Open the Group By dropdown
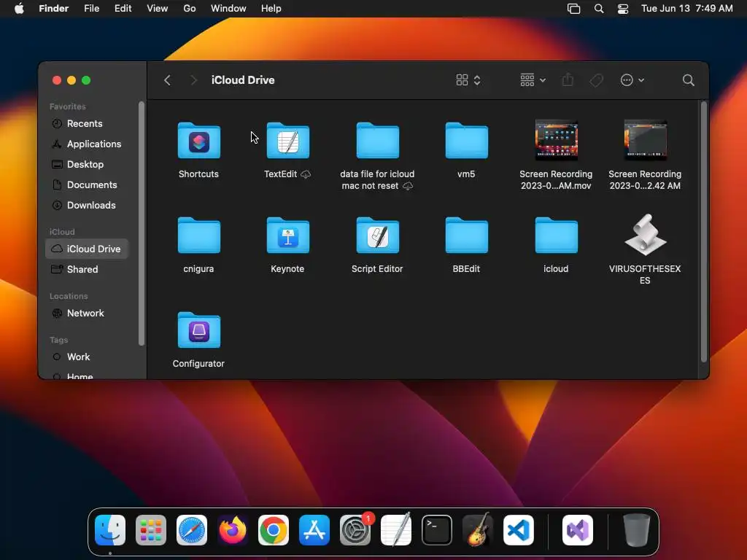Screen dimensions: 747x560 pos(533,80)
